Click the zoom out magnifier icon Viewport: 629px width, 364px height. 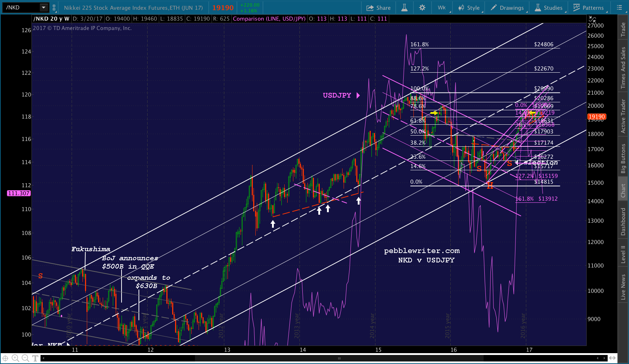25,358
